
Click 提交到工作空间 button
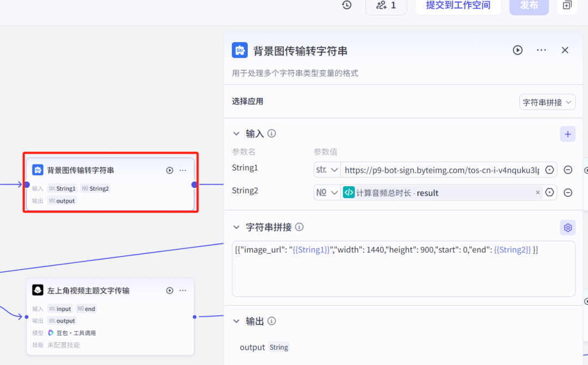(458, 7)
